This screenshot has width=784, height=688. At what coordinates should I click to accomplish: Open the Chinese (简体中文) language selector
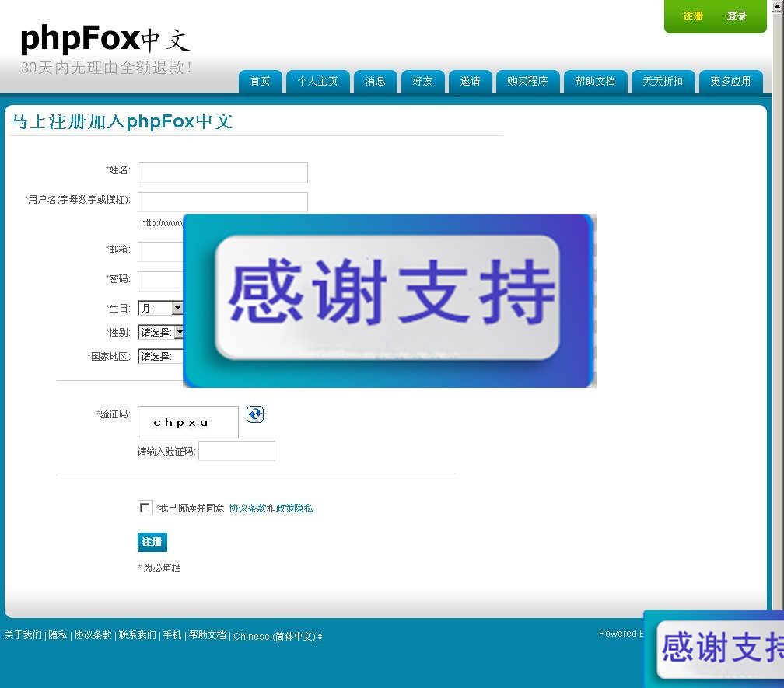point(278,636)
